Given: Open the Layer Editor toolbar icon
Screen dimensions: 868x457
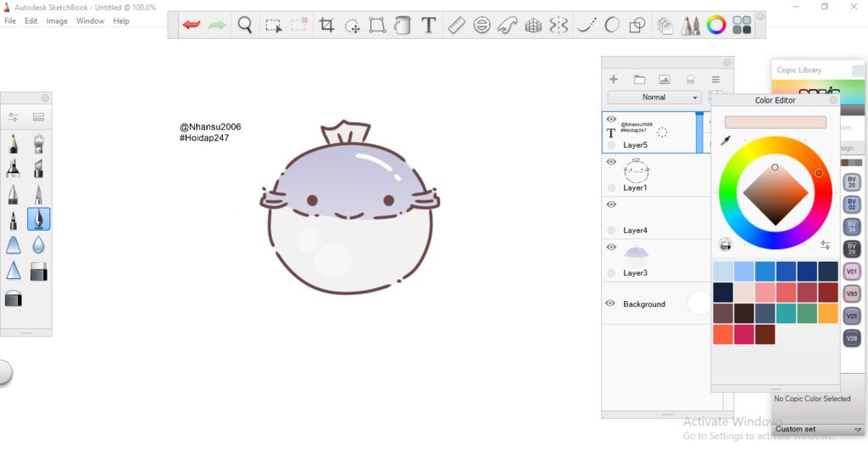Looking at the screenshot, I should pos(665,25).
